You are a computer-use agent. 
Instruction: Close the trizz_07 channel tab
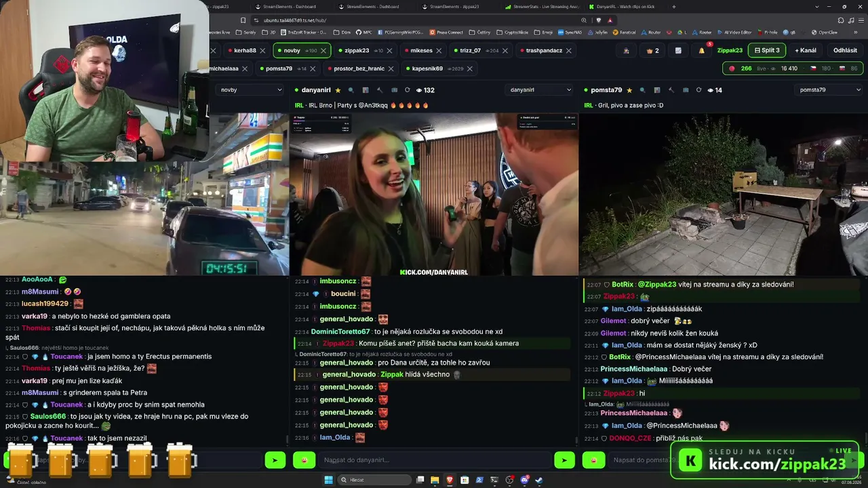[x=505, y=51]
